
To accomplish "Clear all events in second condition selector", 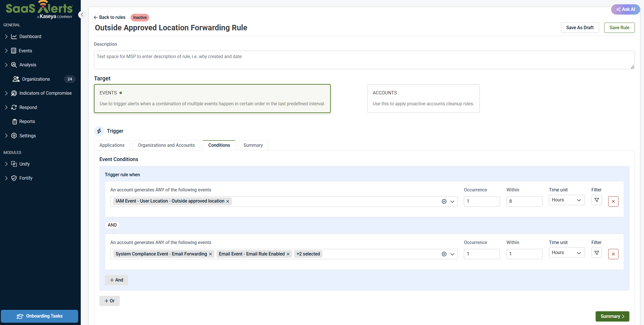I will coord(444,254).
